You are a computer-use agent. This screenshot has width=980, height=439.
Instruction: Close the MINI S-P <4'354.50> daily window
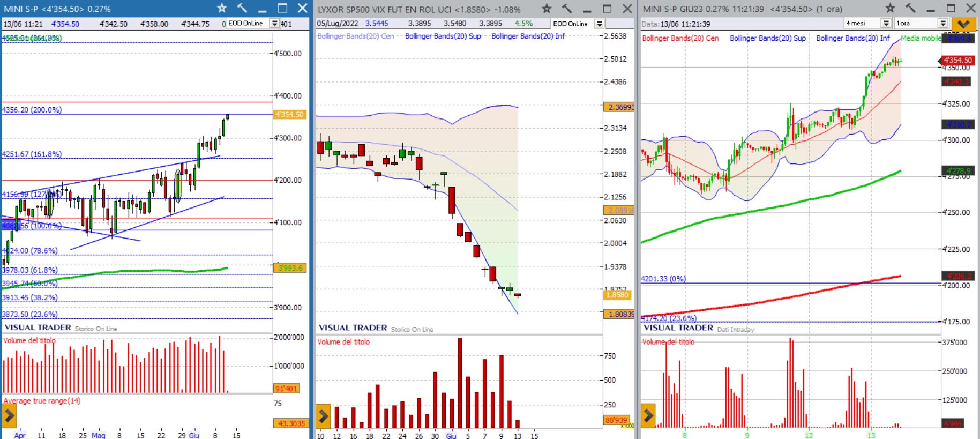[x=303, y=8]
